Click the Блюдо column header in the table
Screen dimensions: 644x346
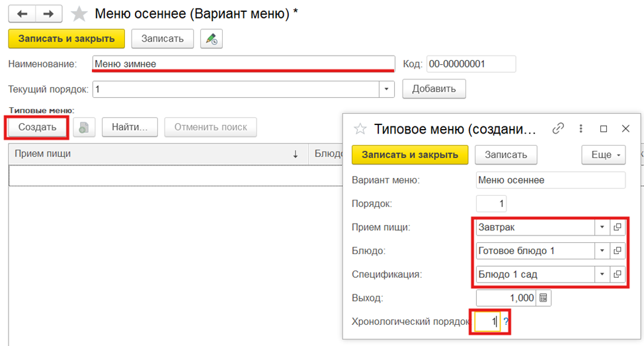(326, 154)
